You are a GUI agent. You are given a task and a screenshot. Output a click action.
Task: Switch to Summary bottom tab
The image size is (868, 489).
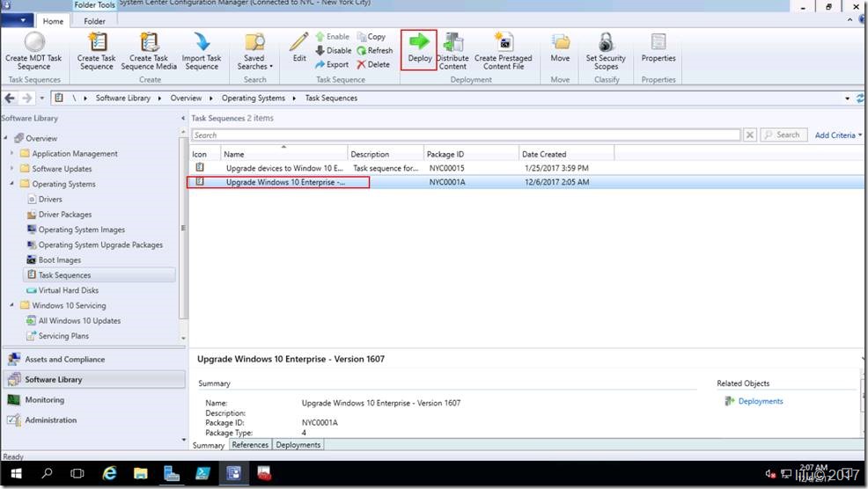pyautogui.click(x=208, y=445)
